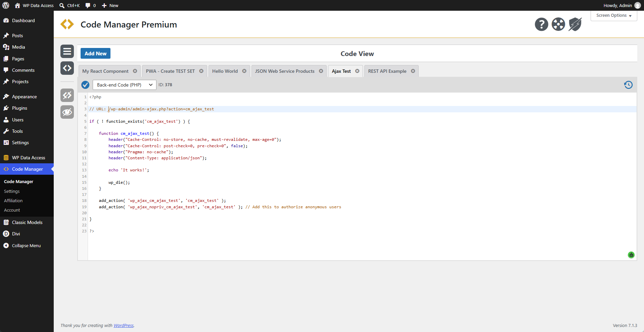Open Howdy, Admin account menu
This screenshot has height=332, width=644.
point(622,5)
